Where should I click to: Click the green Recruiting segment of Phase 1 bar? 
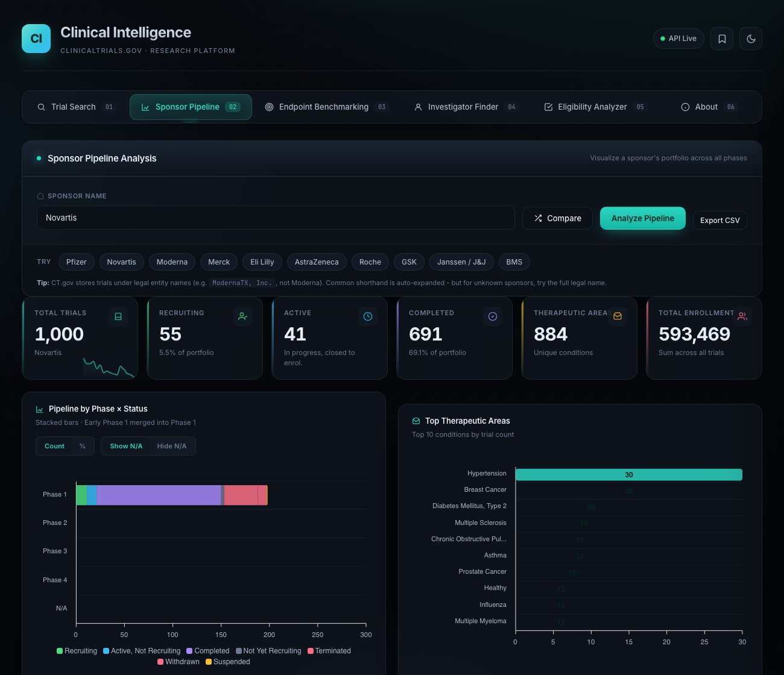click(x=81, y=495)
